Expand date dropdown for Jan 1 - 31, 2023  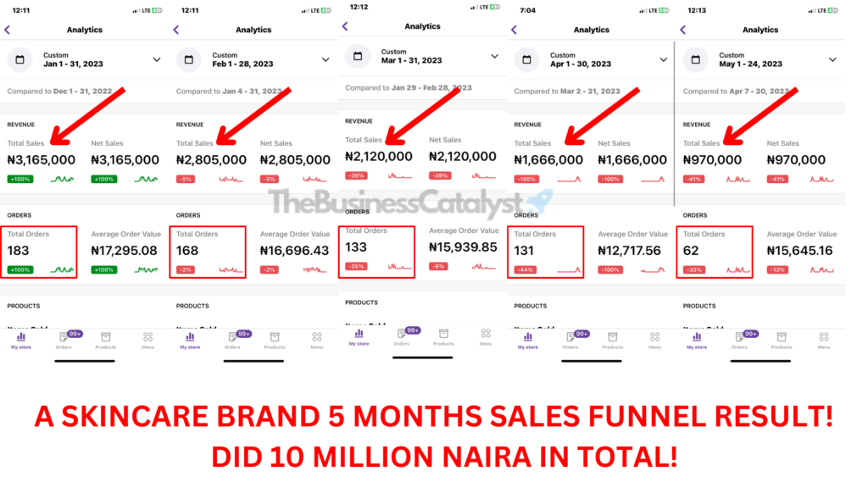[157, 60]
